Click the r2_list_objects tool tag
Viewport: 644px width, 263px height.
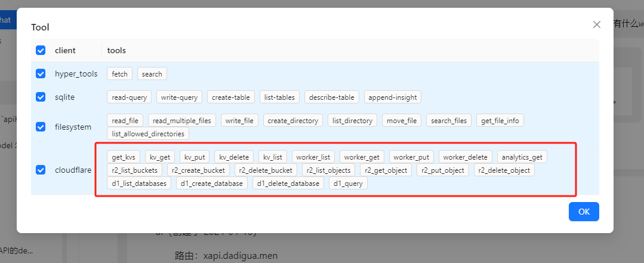tap(329, 170)
